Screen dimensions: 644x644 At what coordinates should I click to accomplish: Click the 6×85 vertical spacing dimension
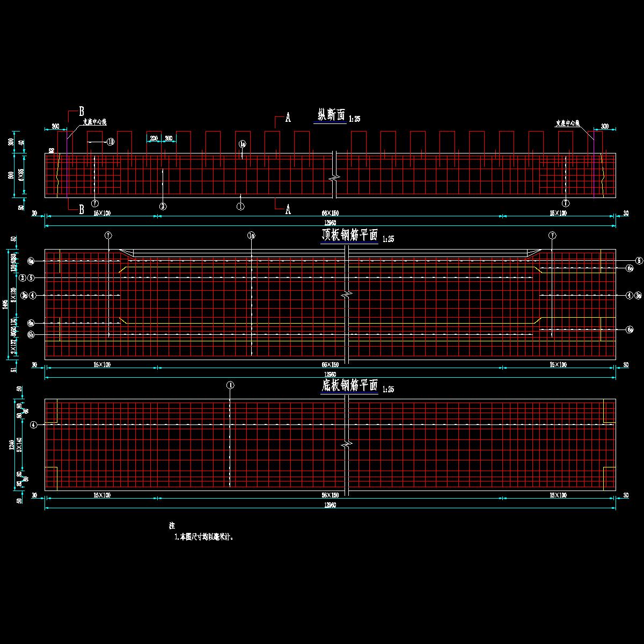(21, 174)
